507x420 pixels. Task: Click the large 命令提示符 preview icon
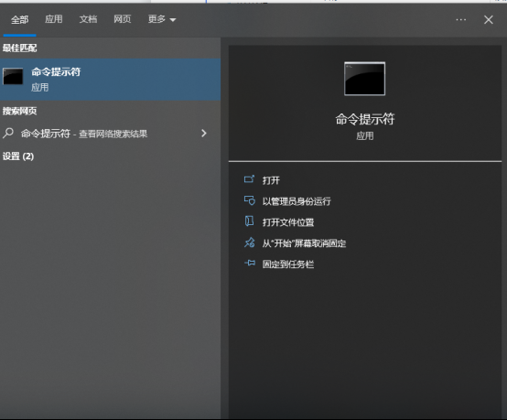coord(365,79)
